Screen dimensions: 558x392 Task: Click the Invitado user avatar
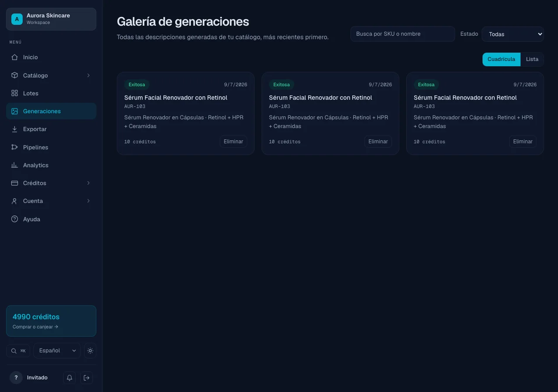(x=16, y=378)
